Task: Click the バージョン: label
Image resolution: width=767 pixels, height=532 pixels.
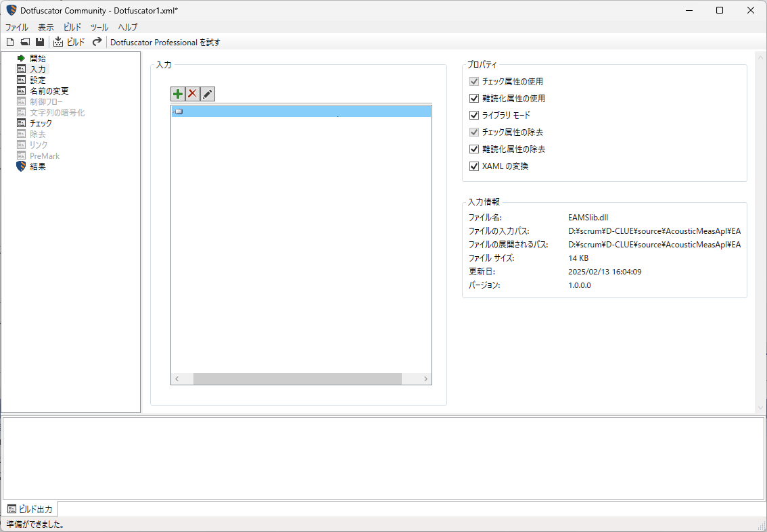Action: pyautogui.click(x=484, y=285)
